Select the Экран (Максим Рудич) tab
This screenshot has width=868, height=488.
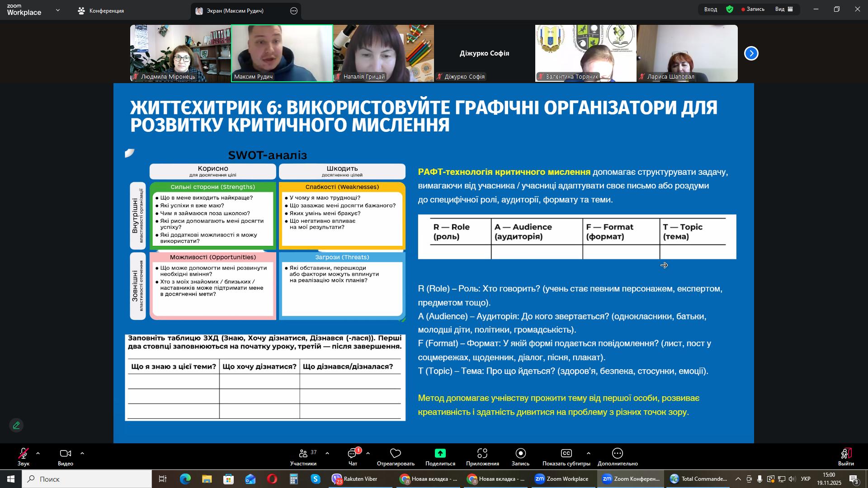pos(235,10)
